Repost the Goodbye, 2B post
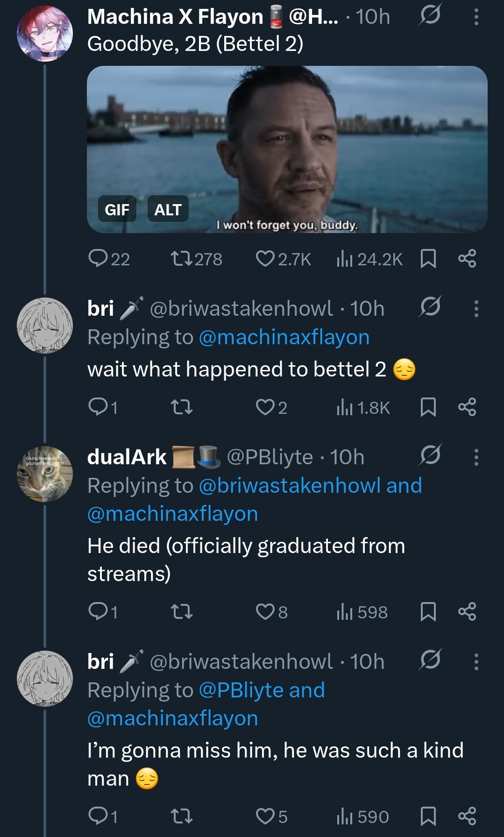 (182, 259)
